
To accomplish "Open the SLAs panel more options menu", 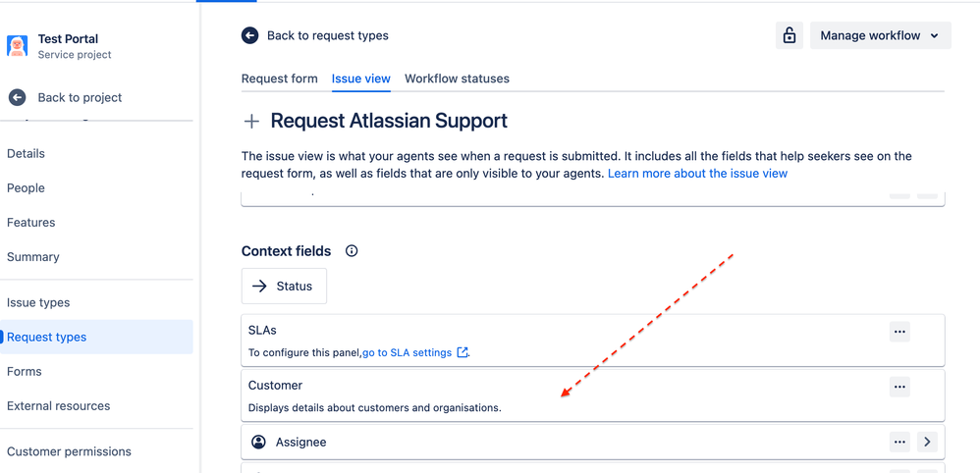I will 900,332.
